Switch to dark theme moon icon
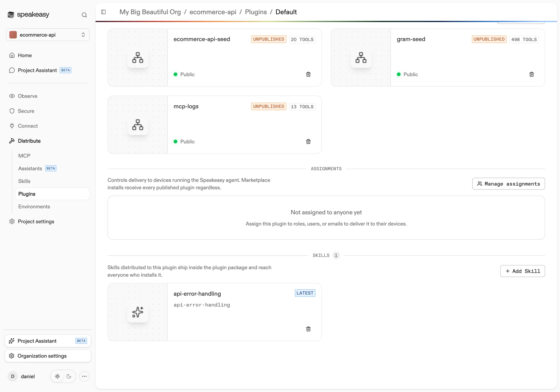The image size is (560, 392). 69,376
